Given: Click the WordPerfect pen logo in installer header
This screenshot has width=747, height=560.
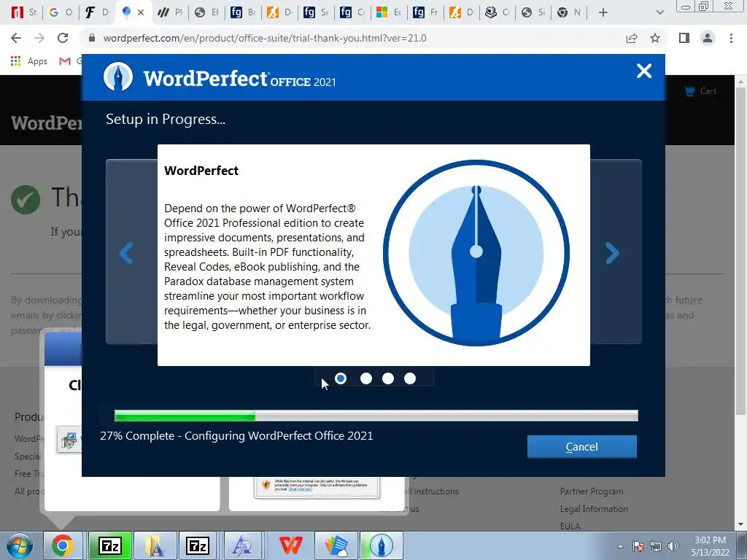Looking at the screenshot, I should (118, 76).
